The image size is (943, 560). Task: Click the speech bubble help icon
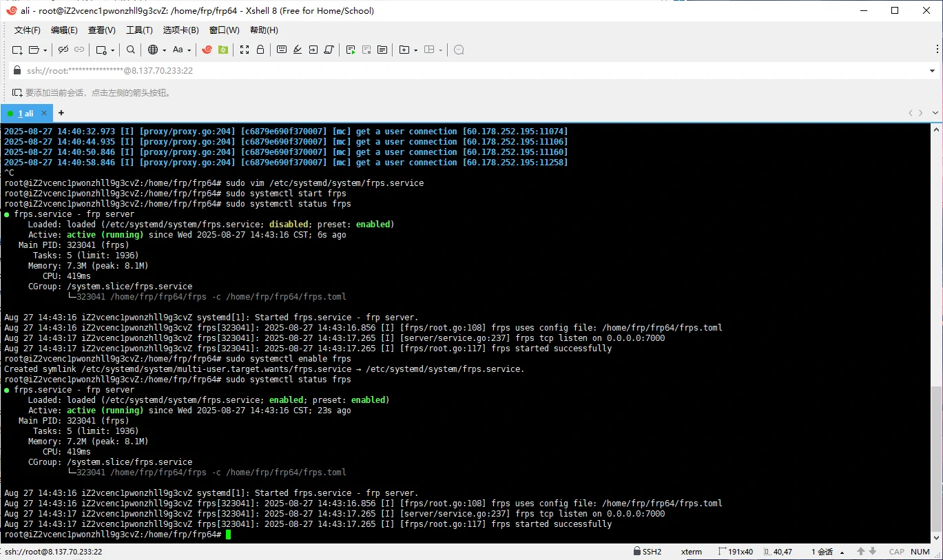coord(459,50)
